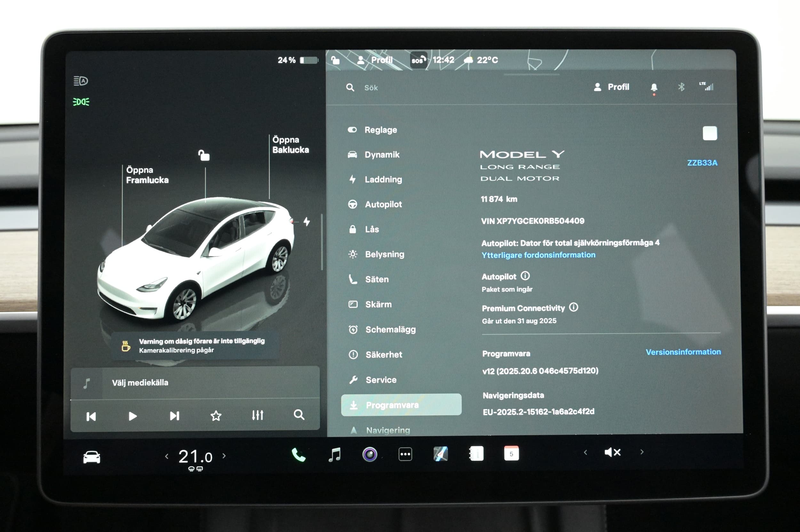Open Bluetooth settings icon

pos(681,87)
